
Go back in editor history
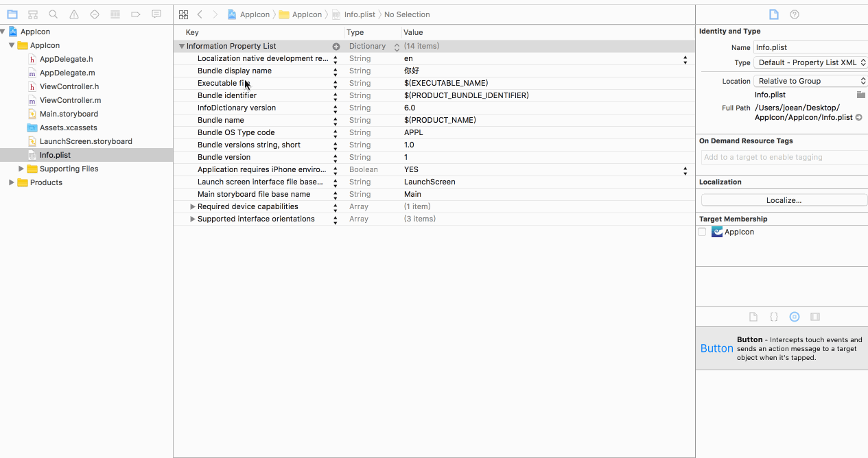[200, 14]
